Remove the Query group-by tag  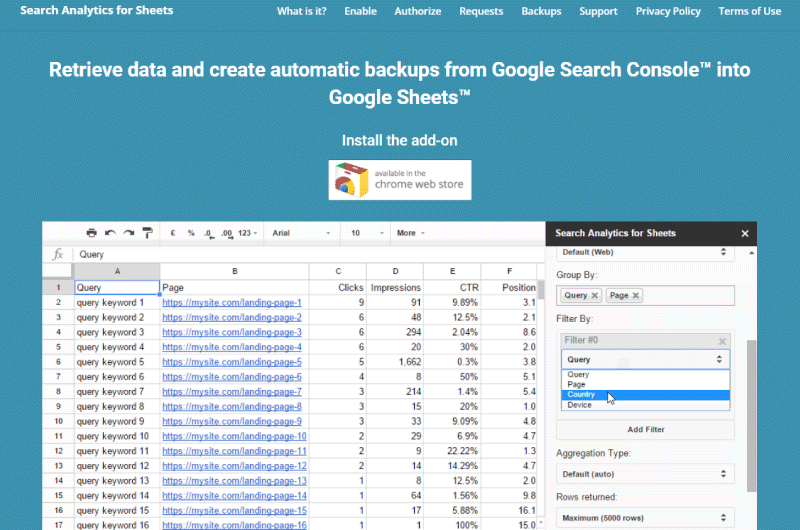coord(594,295)
